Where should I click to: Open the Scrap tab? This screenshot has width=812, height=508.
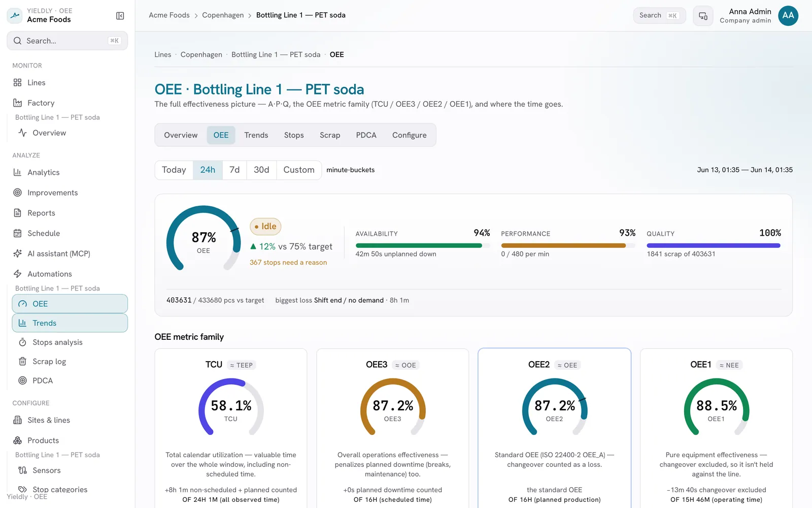330,135
